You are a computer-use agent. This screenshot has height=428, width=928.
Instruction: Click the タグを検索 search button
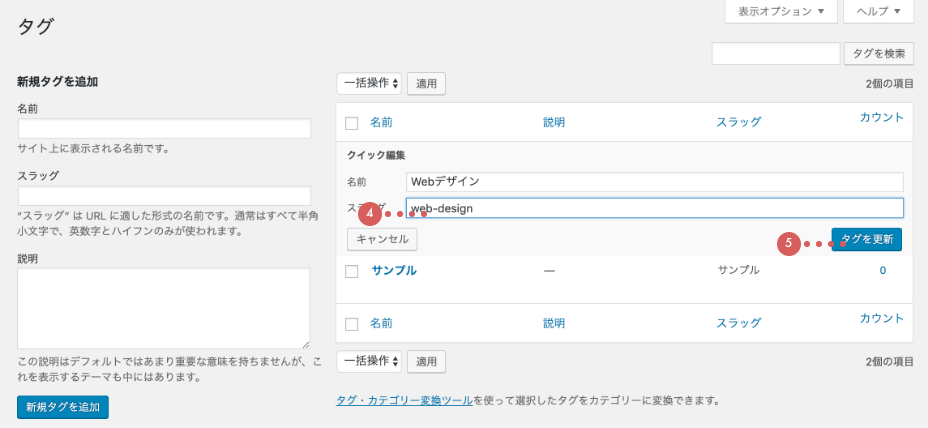pos(879,54)
